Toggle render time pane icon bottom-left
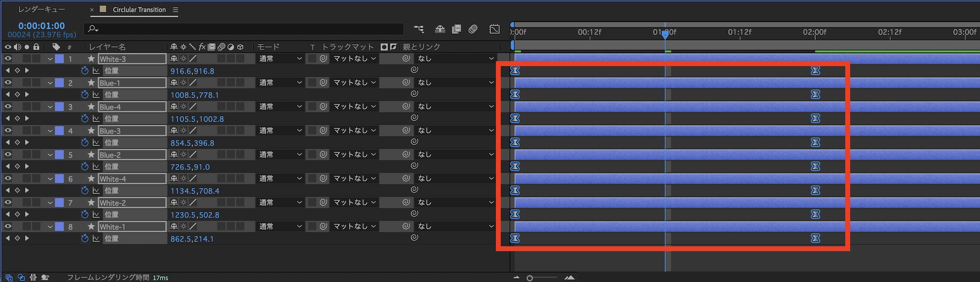This screenshot has height=282, width=980. click(45, 277)
